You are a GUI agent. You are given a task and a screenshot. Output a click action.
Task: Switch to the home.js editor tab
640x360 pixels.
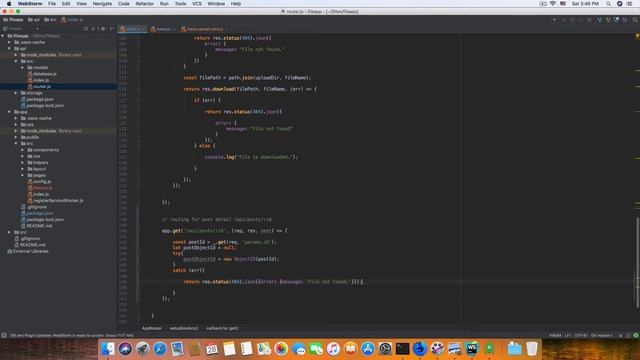162,29
